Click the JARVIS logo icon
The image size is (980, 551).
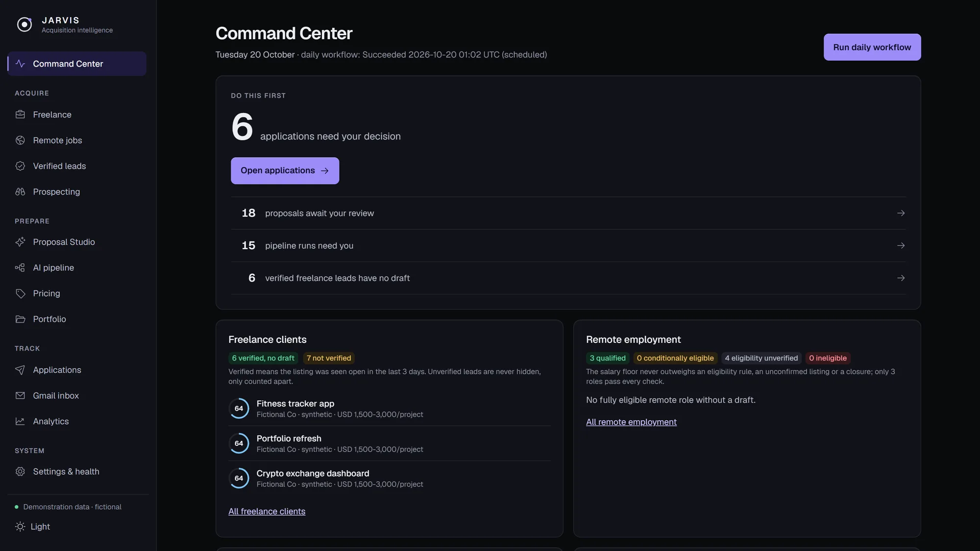pyautogui.click(x=24, y=24)
